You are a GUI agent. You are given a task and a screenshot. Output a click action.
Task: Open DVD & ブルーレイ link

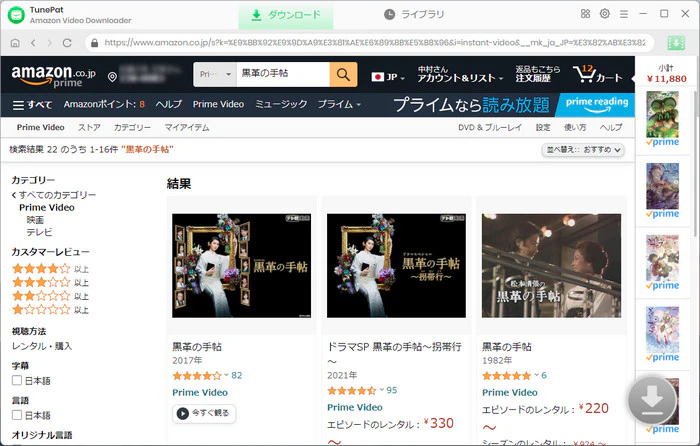[x=490, y=128]
